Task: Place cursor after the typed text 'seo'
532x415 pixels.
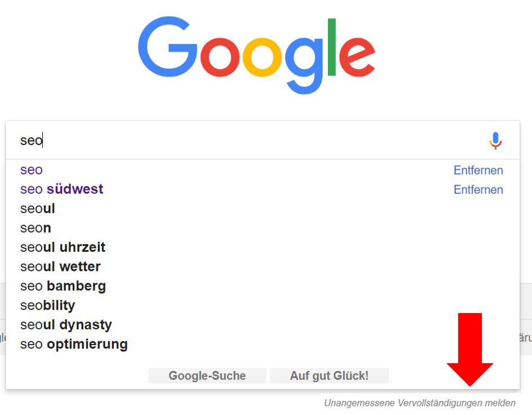Action: click(x=42, y=140)
